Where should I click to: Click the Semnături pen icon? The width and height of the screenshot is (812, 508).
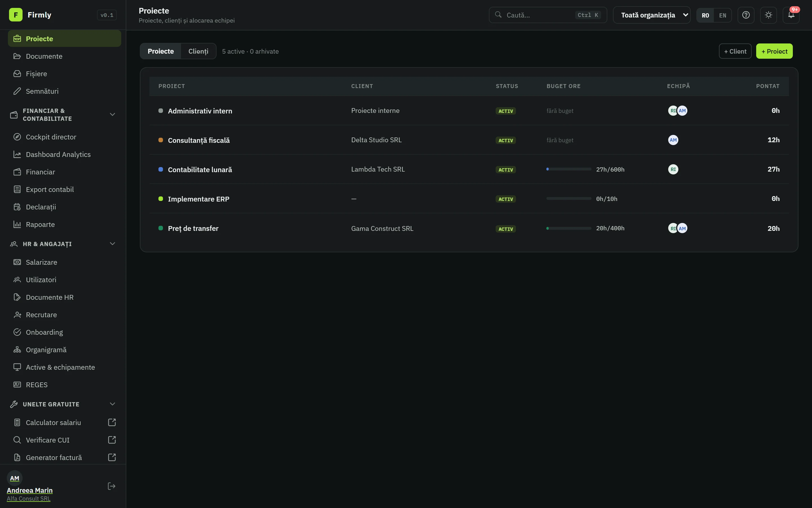pyautogui.click(x=17, y=91)
